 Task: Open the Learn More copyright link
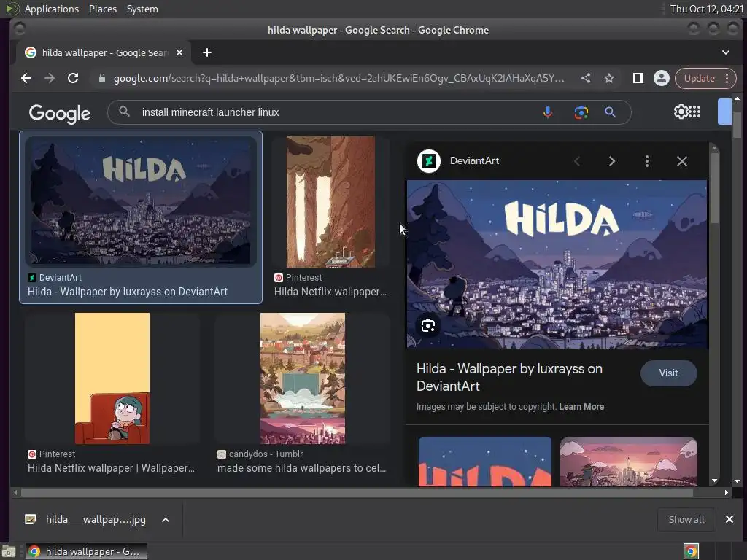(581, 407)
